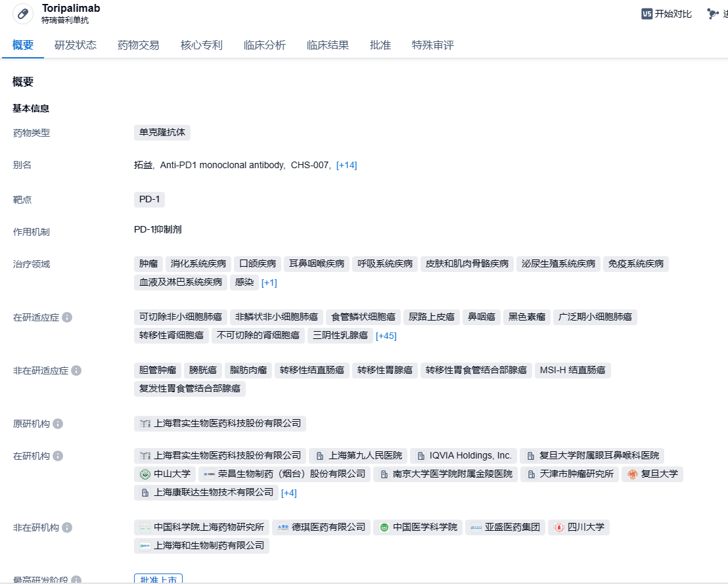Image resolution: width=728 pixels, height=584 pixels.
Task: Click the 广泛期小细胞肺癌 tag
Action: pyautogui.click(x=595, y=317)
